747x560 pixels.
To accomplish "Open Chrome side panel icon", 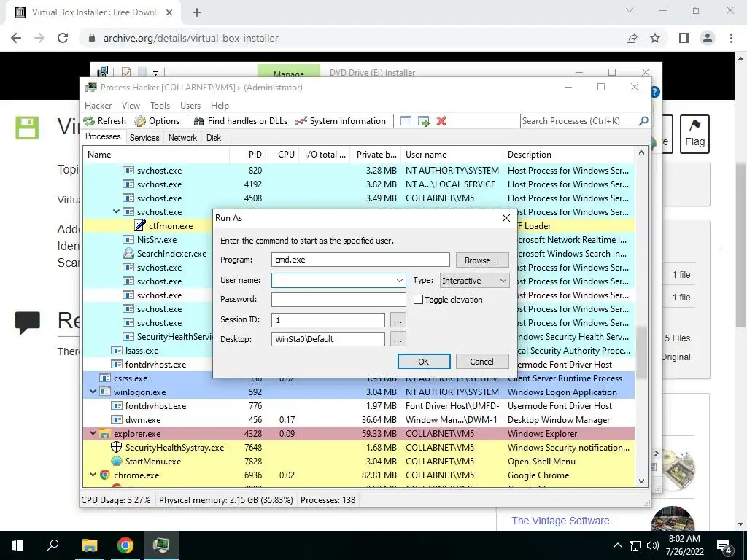I will tap(684, 38).
